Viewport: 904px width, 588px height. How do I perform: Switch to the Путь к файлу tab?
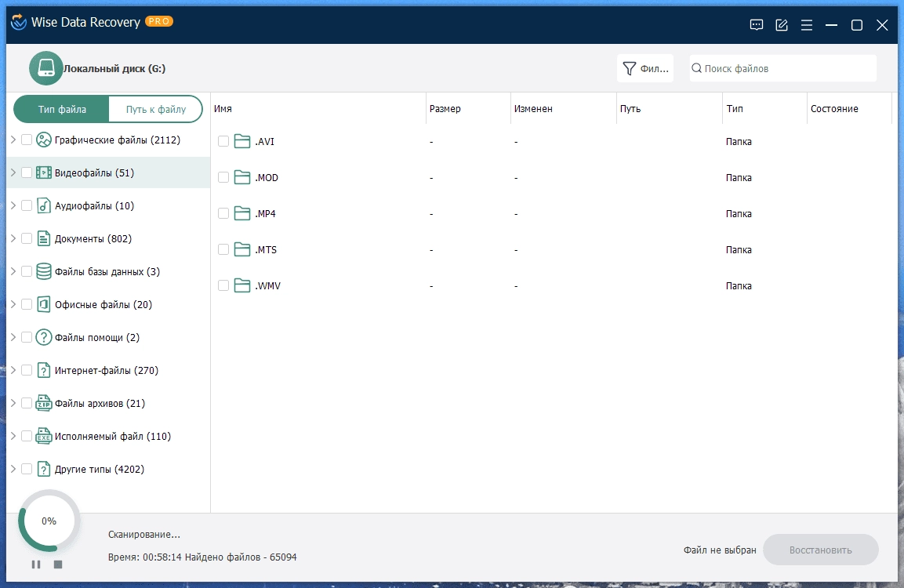156,109
